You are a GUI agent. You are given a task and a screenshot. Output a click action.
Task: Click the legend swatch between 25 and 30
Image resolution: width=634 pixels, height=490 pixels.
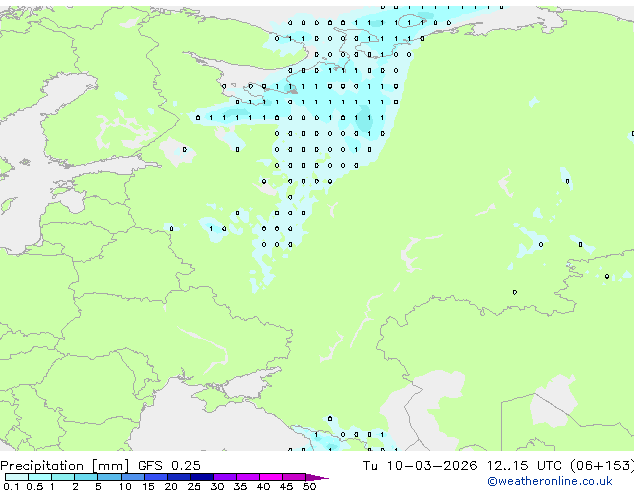point(201,477)
